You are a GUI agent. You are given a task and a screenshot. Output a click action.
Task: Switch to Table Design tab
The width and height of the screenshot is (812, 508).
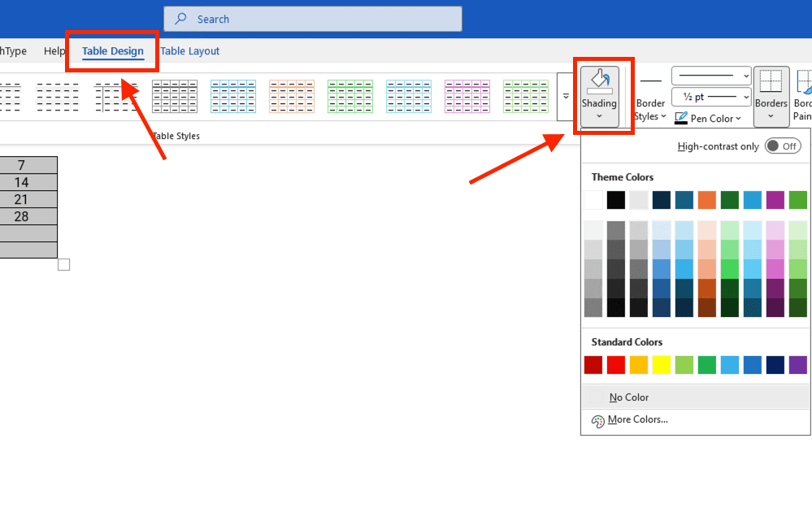point(113,50)
